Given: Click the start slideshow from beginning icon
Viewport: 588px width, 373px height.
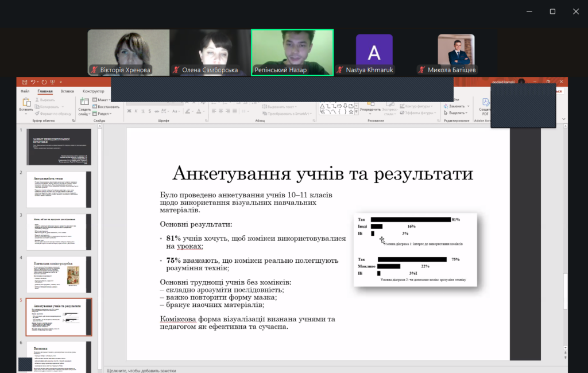Looking at the screenshot, I should pos(52,82).
